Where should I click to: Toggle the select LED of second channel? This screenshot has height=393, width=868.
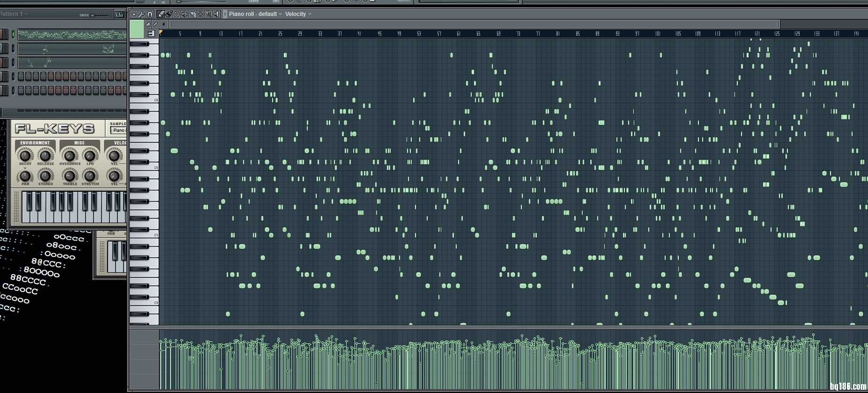pyautogui.click(x=13, y=48)
